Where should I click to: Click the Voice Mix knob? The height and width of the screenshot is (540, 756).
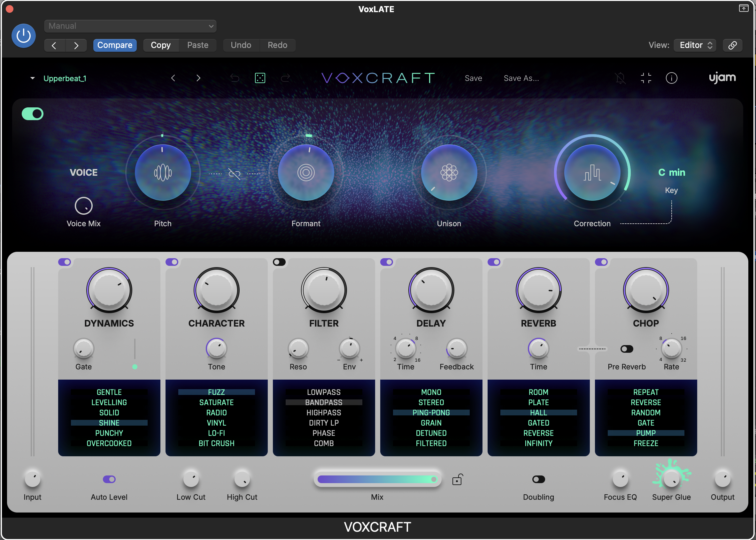[83, 206]
